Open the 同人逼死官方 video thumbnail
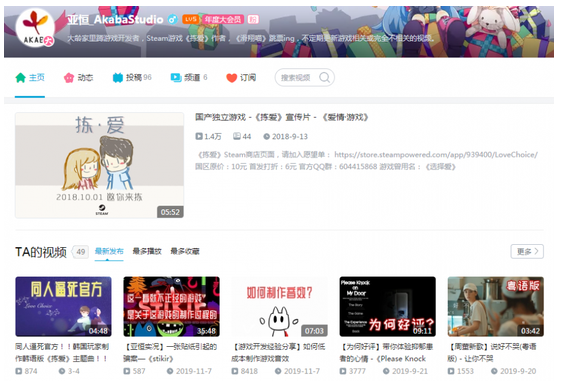561x387 pixels. [63, 307]
